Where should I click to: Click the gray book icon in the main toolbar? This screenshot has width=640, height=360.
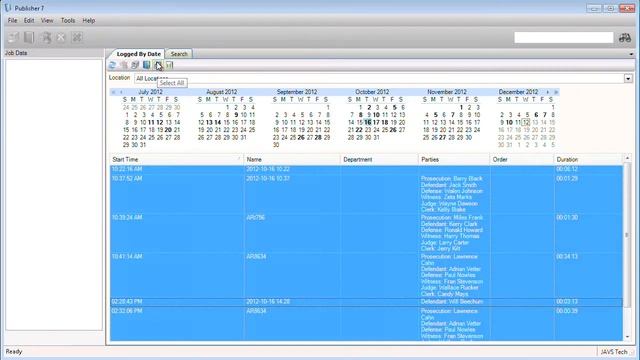(x=29, y=38)
